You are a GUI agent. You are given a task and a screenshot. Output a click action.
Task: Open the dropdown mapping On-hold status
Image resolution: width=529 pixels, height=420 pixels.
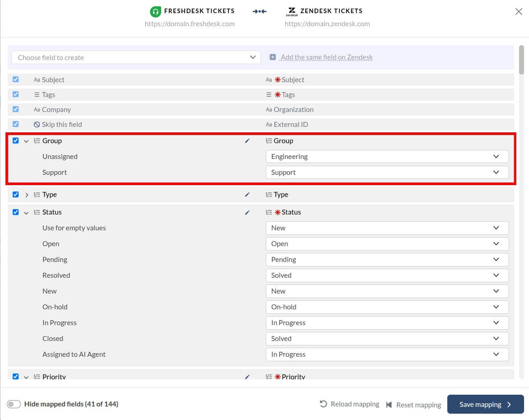click(x=387, y=307)
